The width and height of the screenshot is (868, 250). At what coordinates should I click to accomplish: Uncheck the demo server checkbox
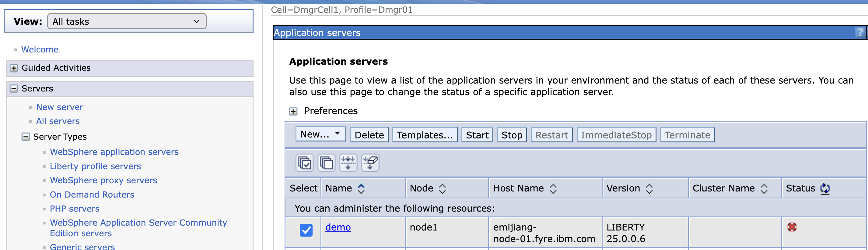pos(306,230)
